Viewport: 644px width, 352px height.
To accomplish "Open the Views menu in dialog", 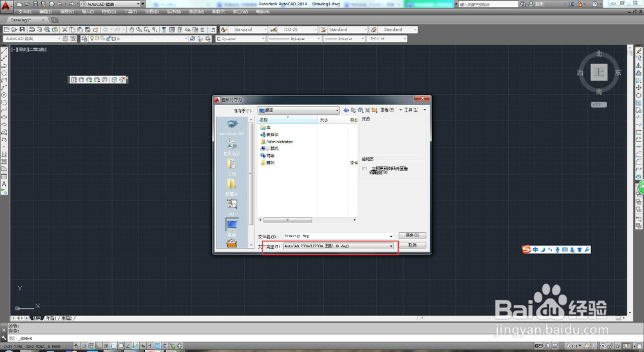I will click(387, 110).
